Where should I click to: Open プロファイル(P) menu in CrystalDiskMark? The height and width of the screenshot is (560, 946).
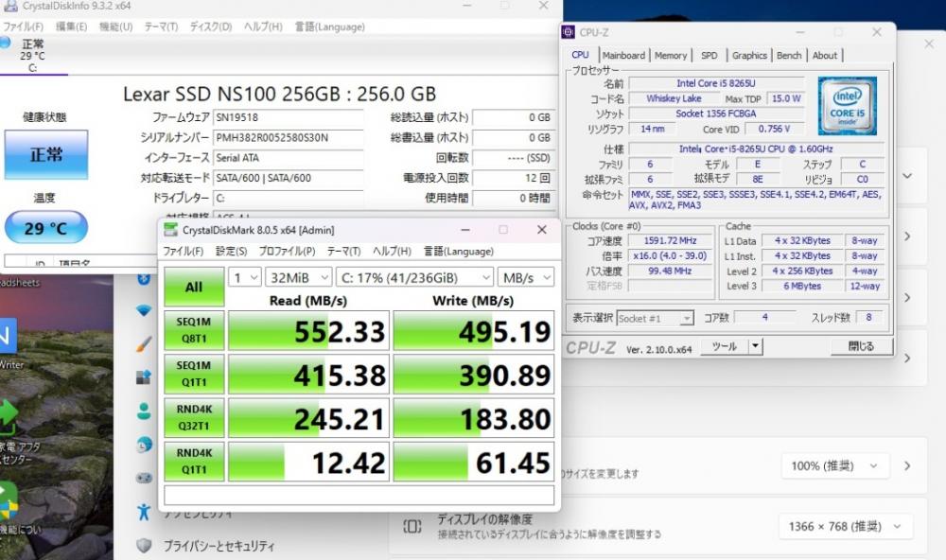click(x=288, y=251)
